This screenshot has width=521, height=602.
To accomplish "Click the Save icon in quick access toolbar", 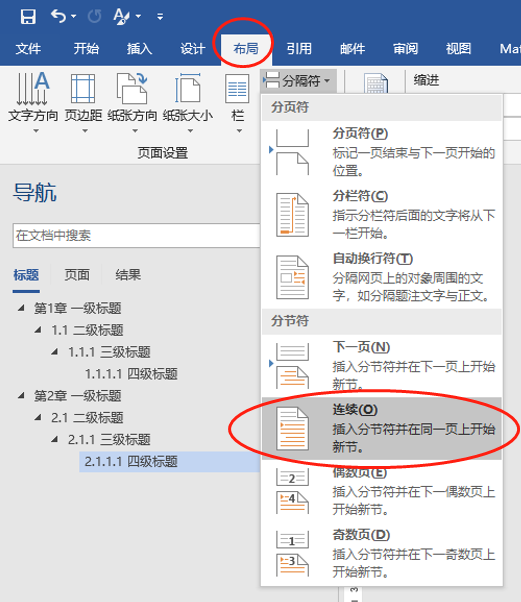I will point(28,17).
